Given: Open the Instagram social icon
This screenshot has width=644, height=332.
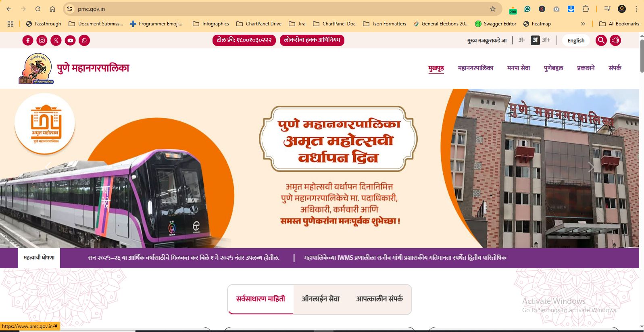Looking at the screenshot, I should coord(42,40).
